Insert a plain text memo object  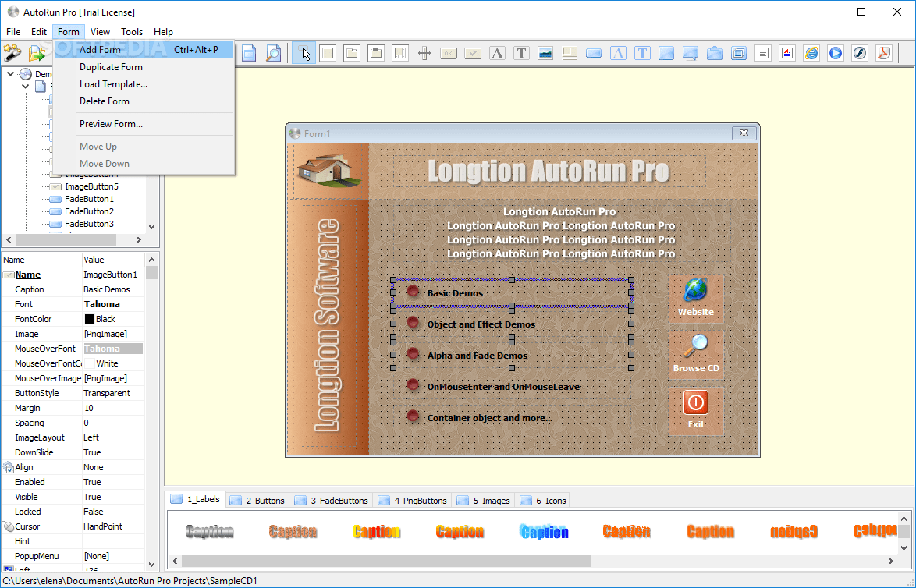point(763,53)
